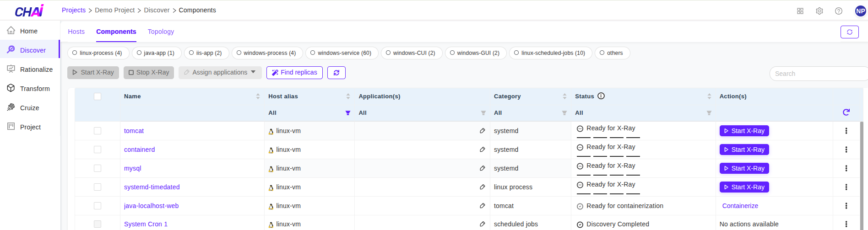Sort table by Name column arrows
This screenshot has height=230, width=868.
click(258, 96)
